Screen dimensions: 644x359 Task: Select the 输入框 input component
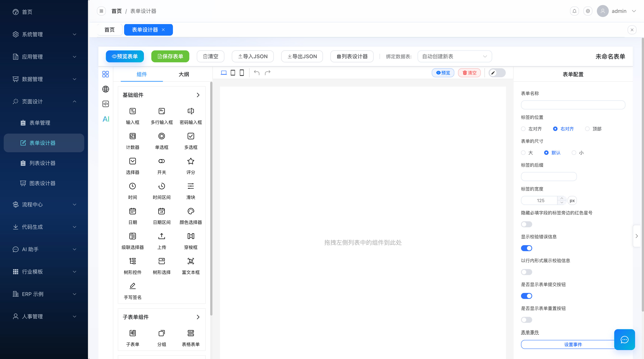(132, 116)
